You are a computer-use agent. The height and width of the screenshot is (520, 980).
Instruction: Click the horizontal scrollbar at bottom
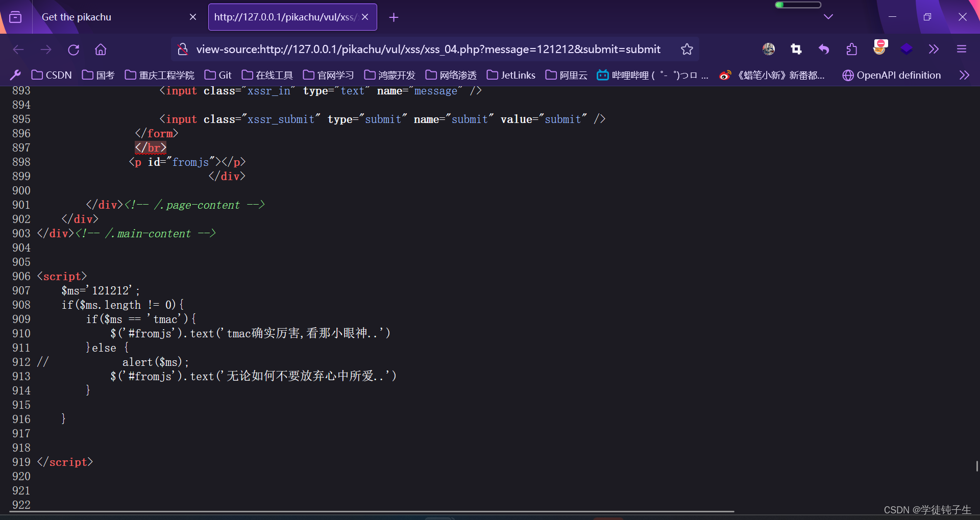tap(372, 511)
